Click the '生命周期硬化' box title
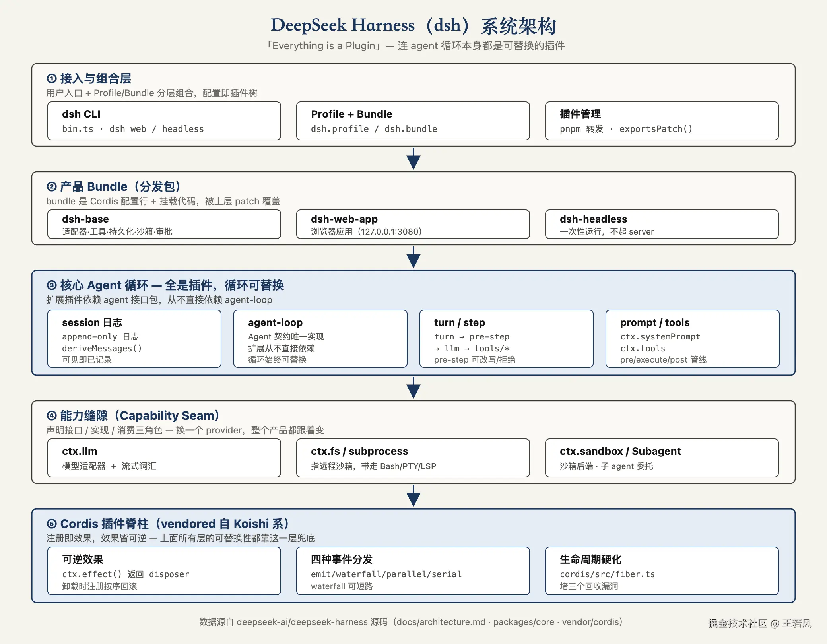 (591, 559)
